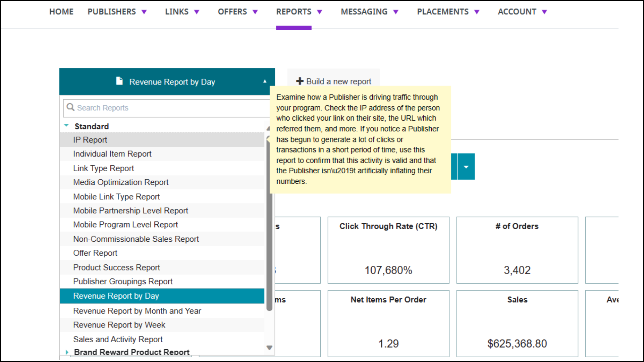Open the Messaging navigation menu
644x362 pixels.
pos(364,12)
